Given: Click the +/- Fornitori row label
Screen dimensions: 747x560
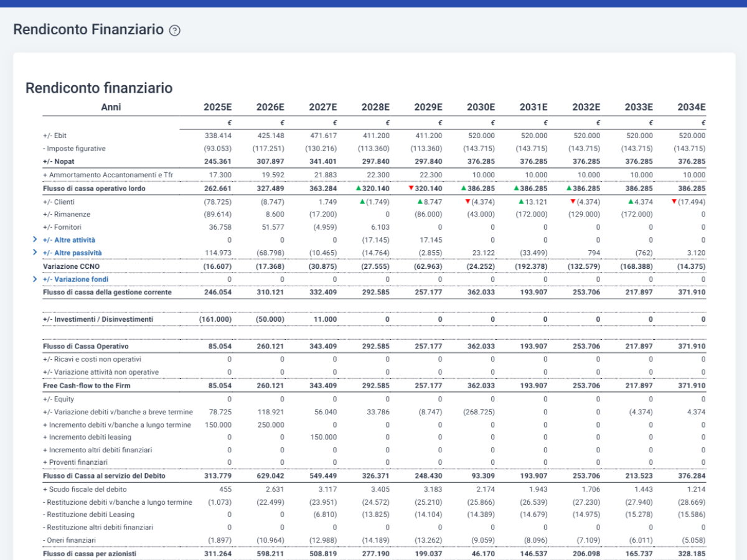Looking at the screenshot, I should point(62,227).
